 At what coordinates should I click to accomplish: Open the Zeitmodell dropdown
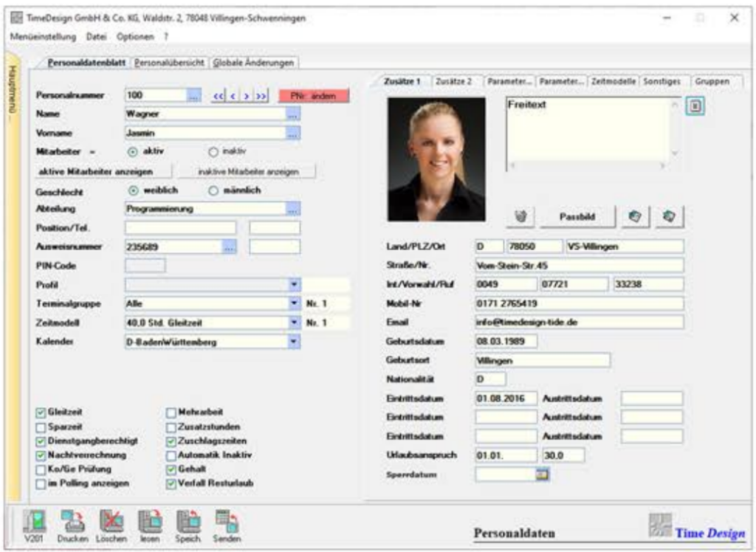pos(294,322)
